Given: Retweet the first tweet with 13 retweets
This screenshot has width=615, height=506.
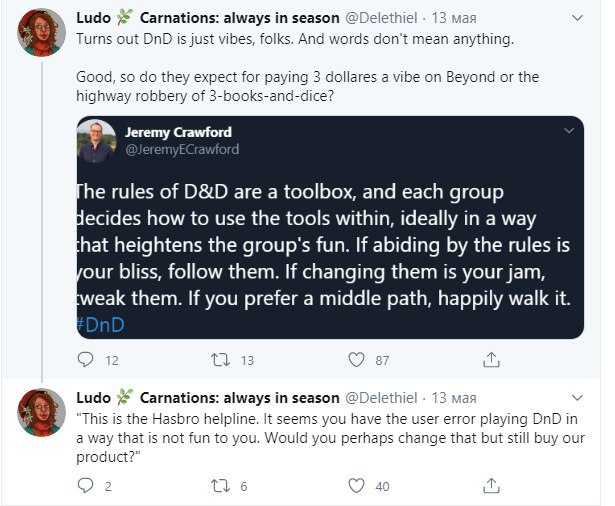Looking at the screenshot, I should [220, 359].
